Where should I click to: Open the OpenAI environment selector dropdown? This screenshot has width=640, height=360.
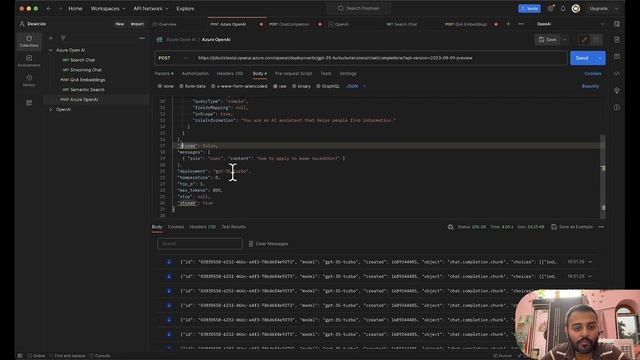pyautogui.click(x=570, y=24)
